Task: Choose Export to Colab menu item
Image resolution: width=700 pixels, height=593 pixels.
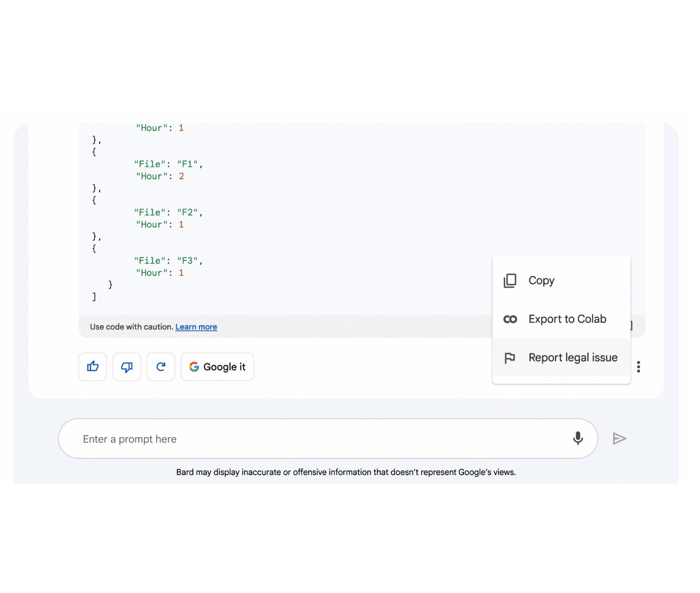Action: (x=567, y=319)
